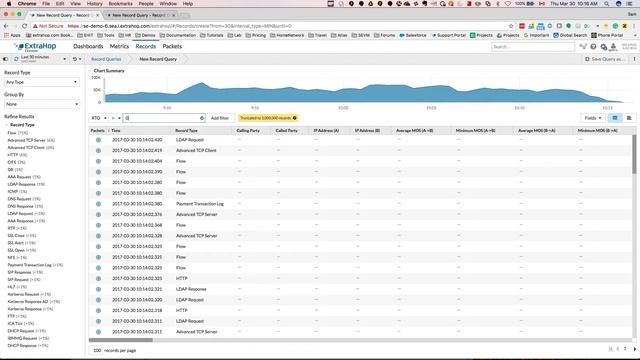Open the history arrow dropdown

pos(77,59)
